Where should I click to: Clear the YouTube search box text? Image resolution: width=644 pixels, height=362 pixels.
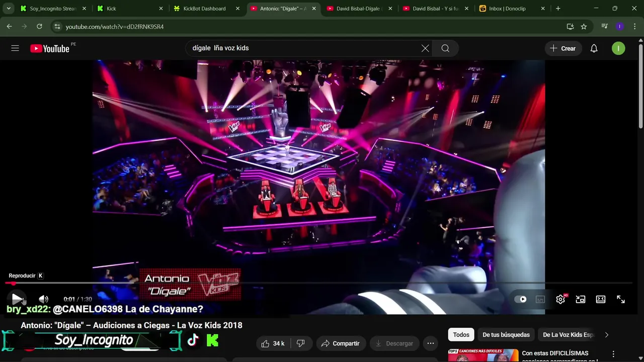(x=425, y=48)
